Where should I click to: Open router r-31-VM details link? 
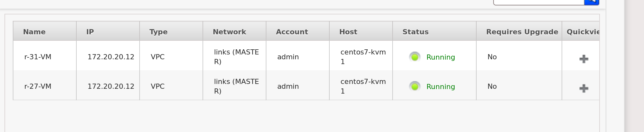[x=38, y=57]
